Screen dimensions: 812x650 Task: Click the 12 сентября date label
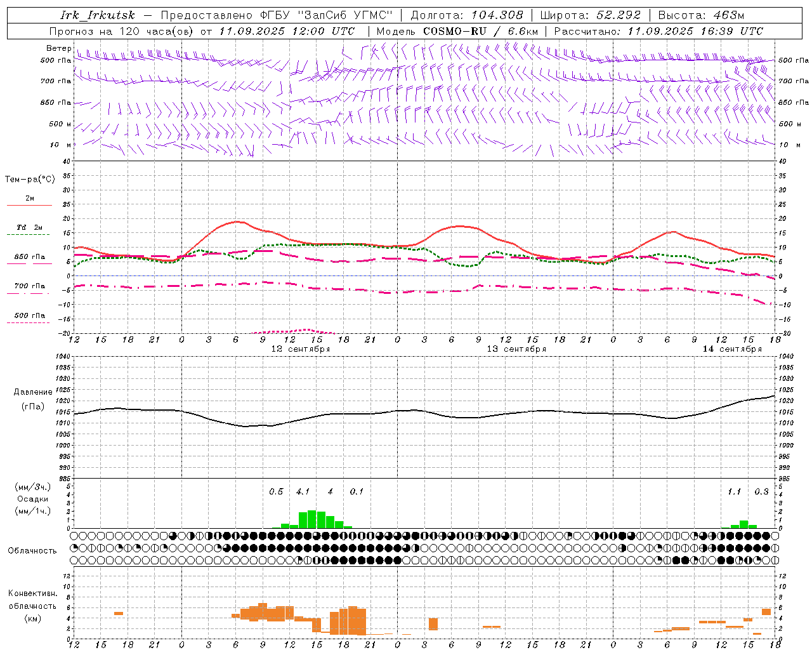pyautogui.click(x=301, y=349)
